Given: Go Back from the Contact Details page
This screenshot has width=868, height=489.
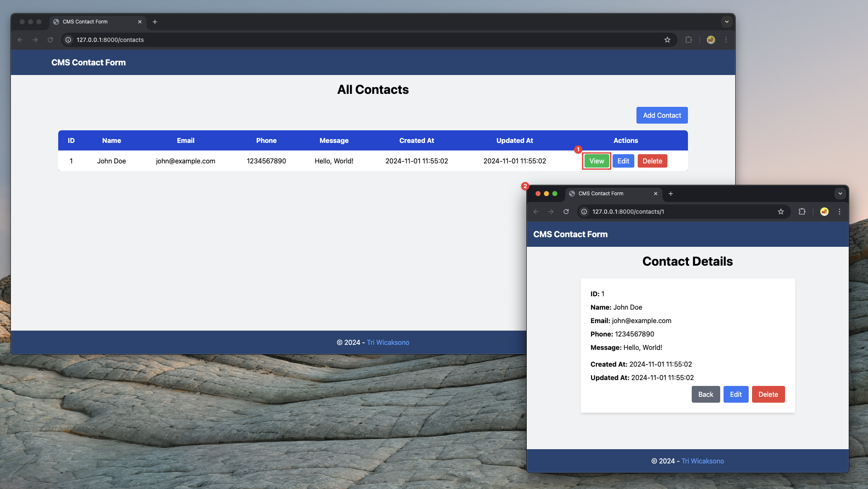Looking at the screenshot, I should pyautogui.click(x=705, y=394).
